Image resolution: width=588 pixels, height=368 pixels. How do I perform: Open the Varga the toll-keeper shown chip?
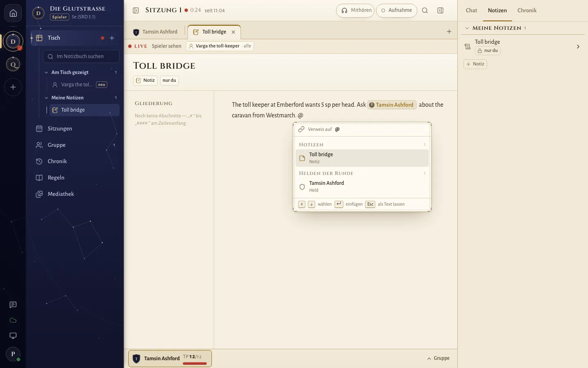[220, 46]
